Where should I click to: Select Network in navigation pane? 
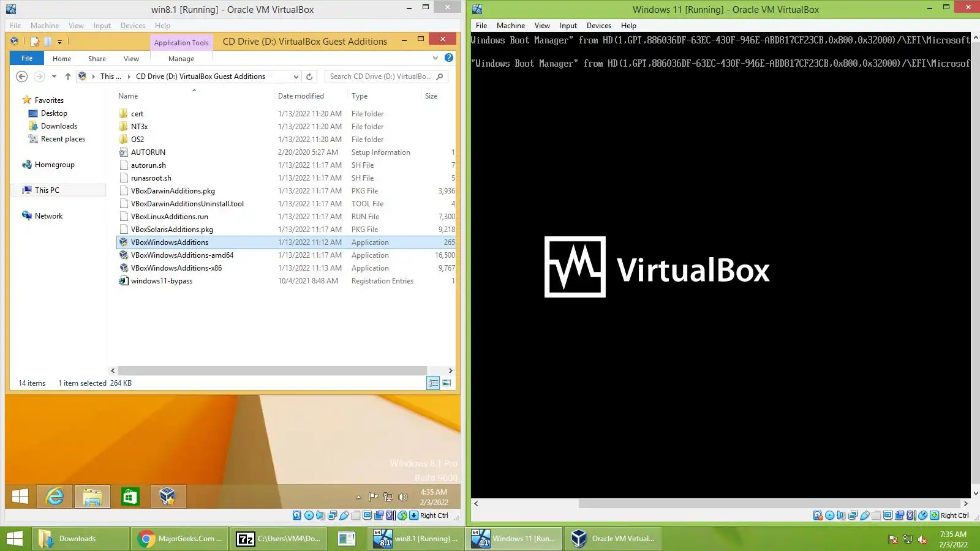(x=48, y=216)
